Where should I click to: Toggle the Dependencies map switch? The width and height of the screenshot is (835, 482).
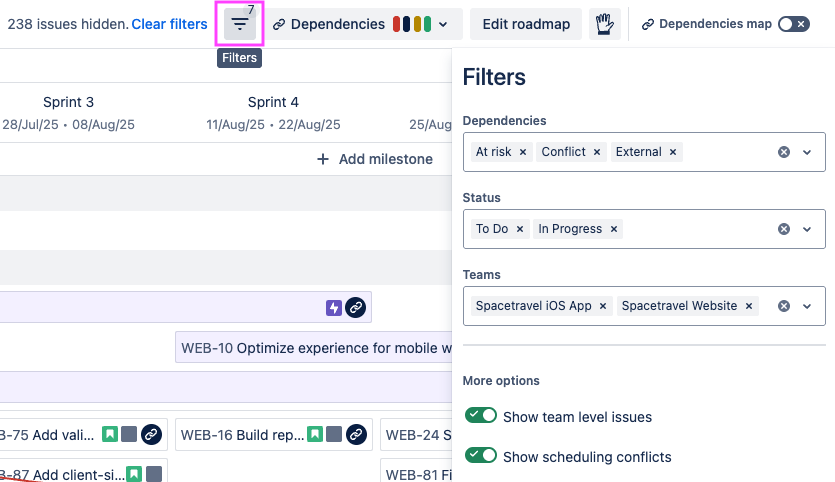pyautogui.click(x=793, y=24)
